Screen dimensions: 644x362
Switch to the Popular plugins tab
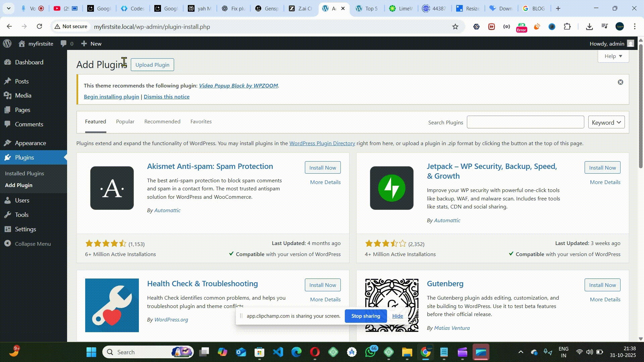[125, 122]
